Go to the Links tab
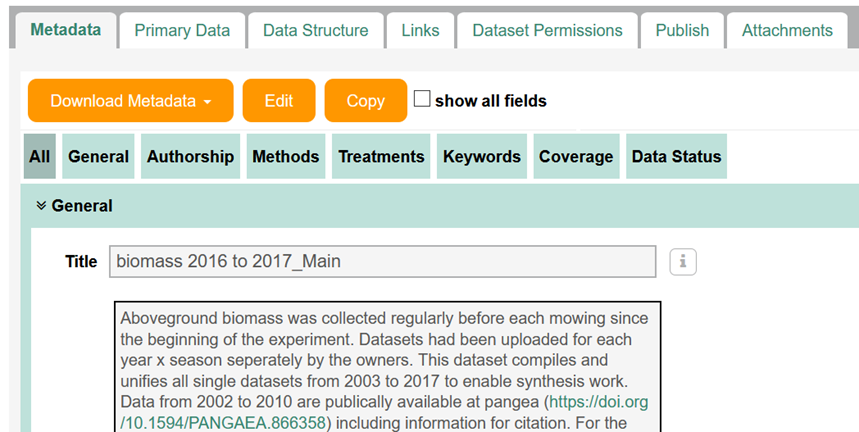This screenshot has width=859, height=432. (x=420, y=30)
